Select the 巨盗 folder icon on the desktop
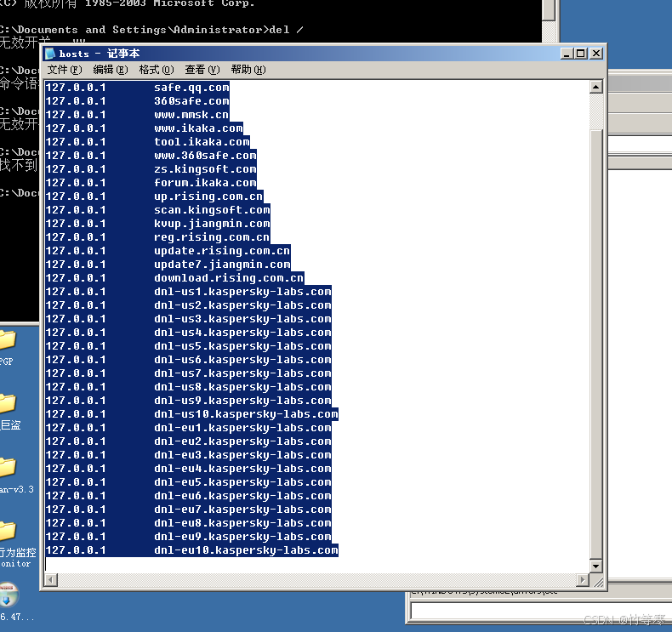The width and height of the screenshot is (672, 632). point(7,403)
